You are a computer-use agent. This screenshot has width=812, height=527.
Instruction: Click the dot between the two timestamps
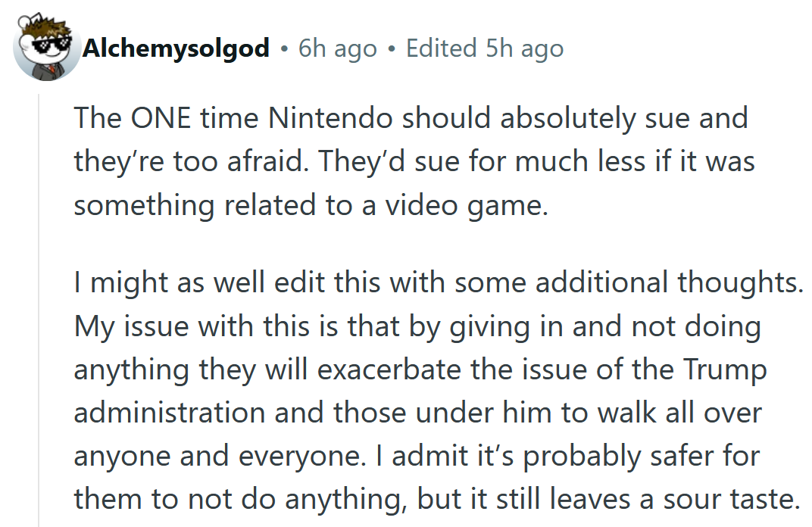pos(392,48)
